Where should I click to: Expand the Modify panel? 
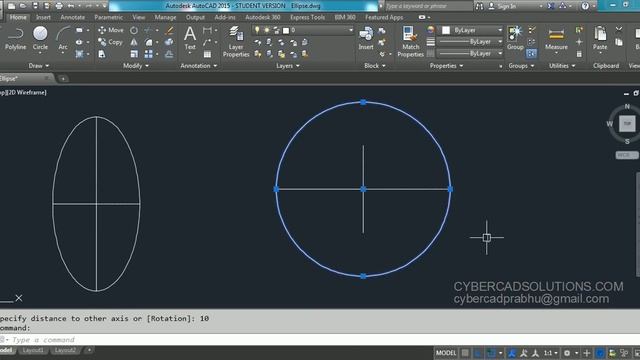coord(136,66)
